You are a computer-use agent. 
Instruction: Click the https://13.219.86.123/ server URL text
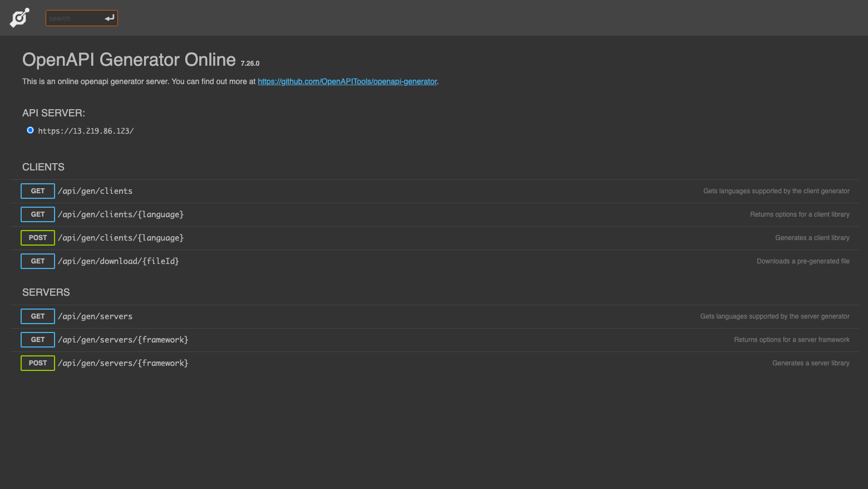pyautogui.click(x=86, y=131)
